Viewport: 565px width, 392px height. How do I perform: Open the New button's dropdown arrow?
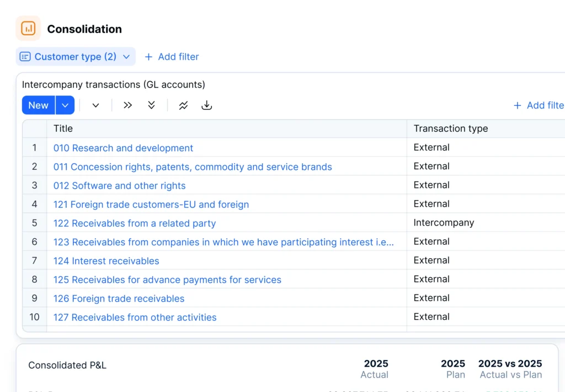(x=65, y=105)
